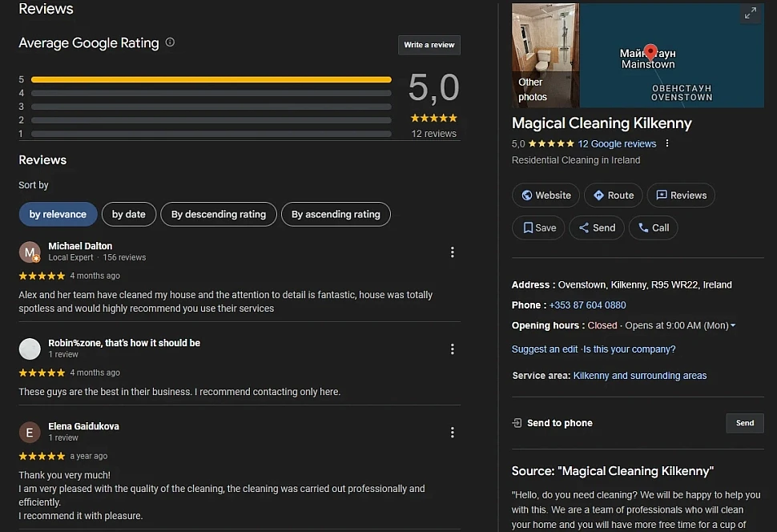Click Elena Gaidukova's name

tap(84, 426)
